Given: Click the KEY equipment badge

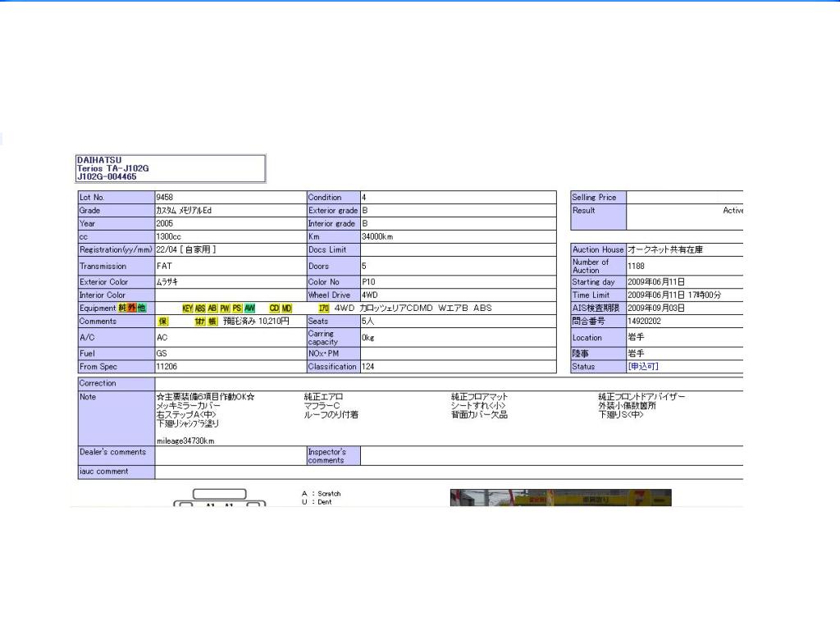Looking at the screenshot, I should click(x=187, y=308).
